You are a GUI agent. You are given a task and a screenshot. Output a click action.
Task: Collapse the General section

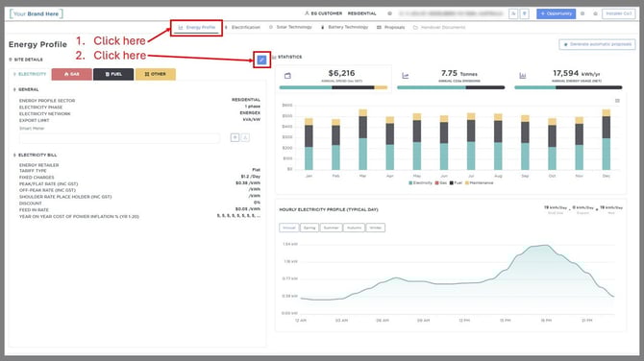[26, 89]
